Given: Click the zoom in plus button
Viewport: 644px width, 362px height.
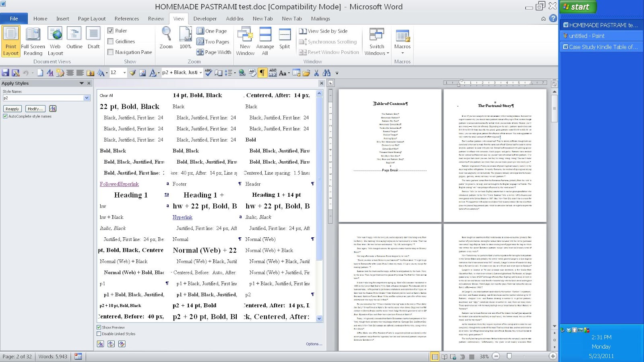Looking at the screenshot, I should [x=553, y=356].
